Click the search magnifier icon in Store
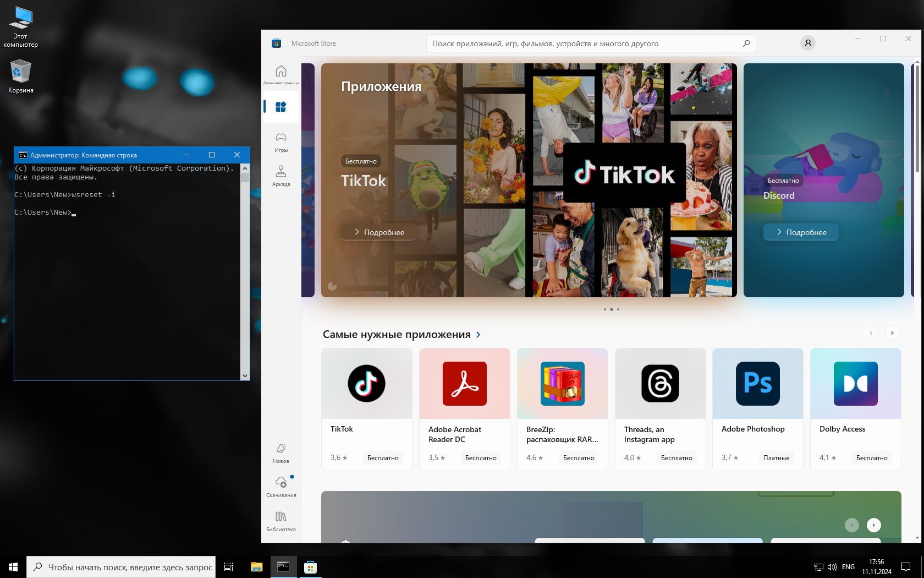 click(746, 43)
